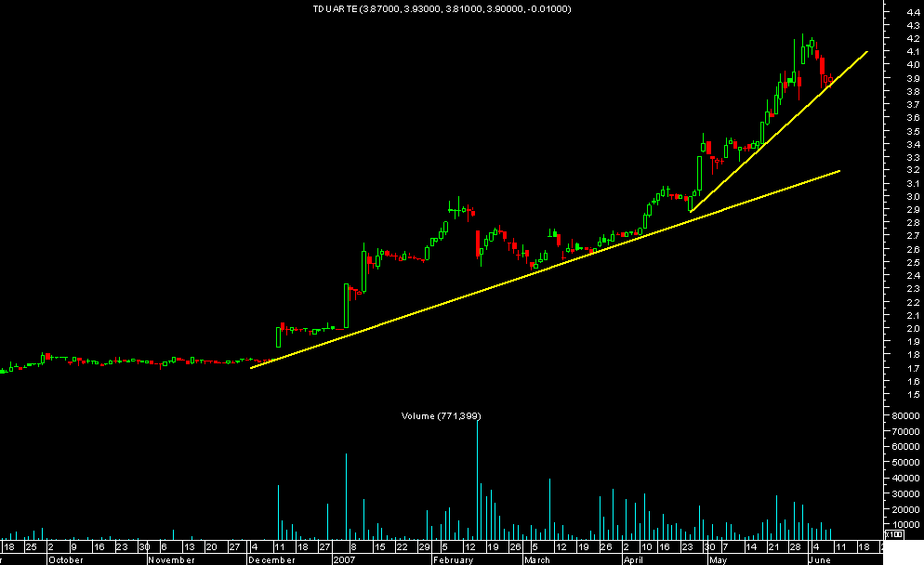Click the 2.0 price axis label
Image resolution: width=924 pixels, height=565 pixels.
coord(914,329)
